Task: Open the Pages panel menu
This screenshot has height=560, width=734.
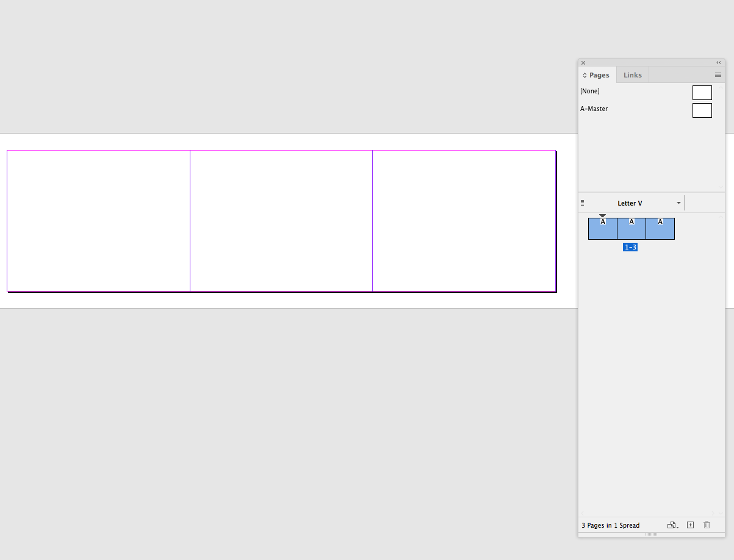Action: click(x=718, y=74)
